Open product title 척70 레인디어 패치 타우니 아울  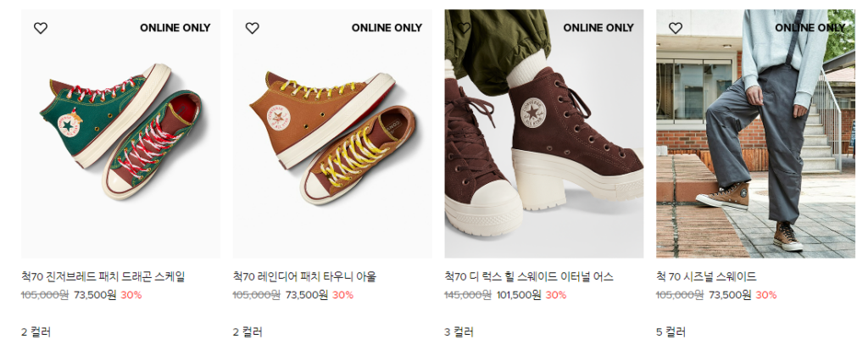pos(304,276)
